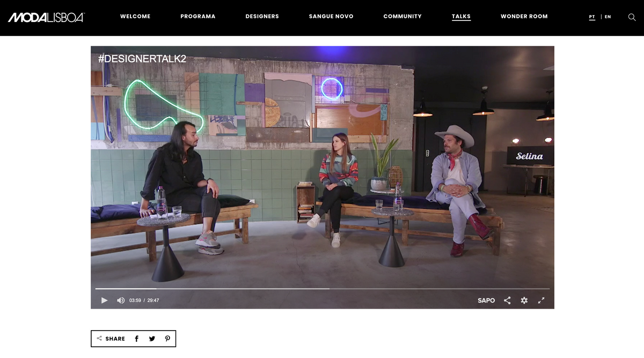644x358 pixels.
Task: Share page on Twitter
Action: point(152,339)
